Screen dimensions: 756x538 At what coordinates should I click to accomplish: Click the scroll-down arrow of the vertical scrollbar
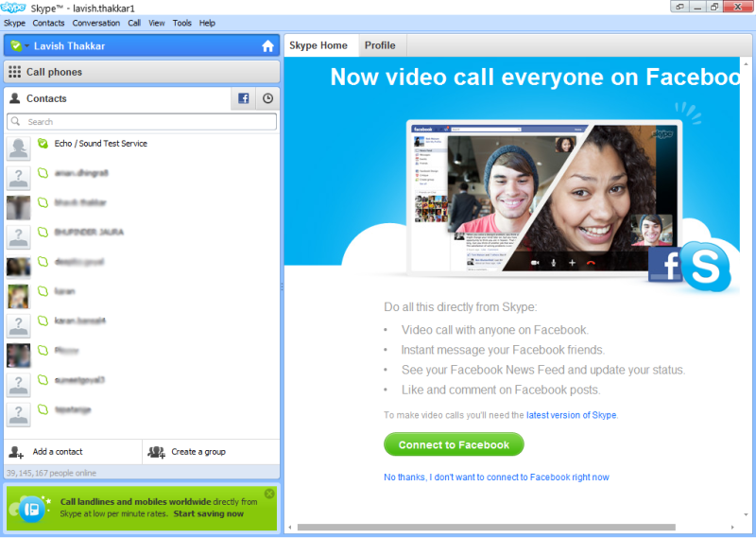(747, 515)
